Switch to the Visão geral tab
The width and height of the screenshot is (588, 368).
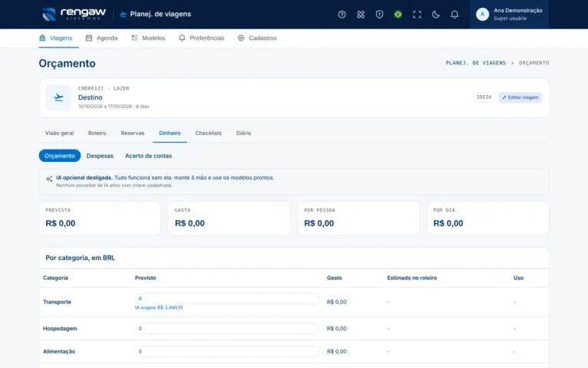59,133
